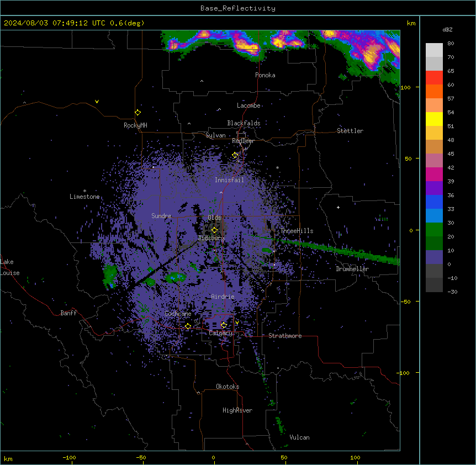Click the ThreeHills label
Viewport: 476px width, 465px height.
297,231
